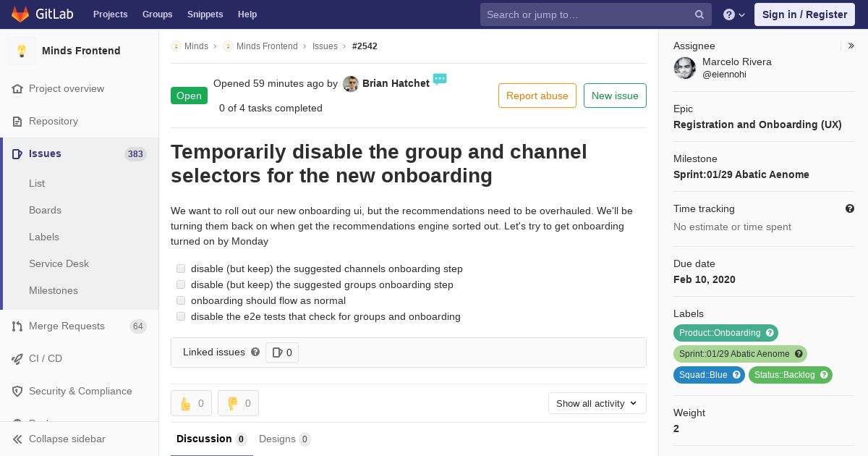Click the thumbs up reaction emoji

click(x=185, y=403)
